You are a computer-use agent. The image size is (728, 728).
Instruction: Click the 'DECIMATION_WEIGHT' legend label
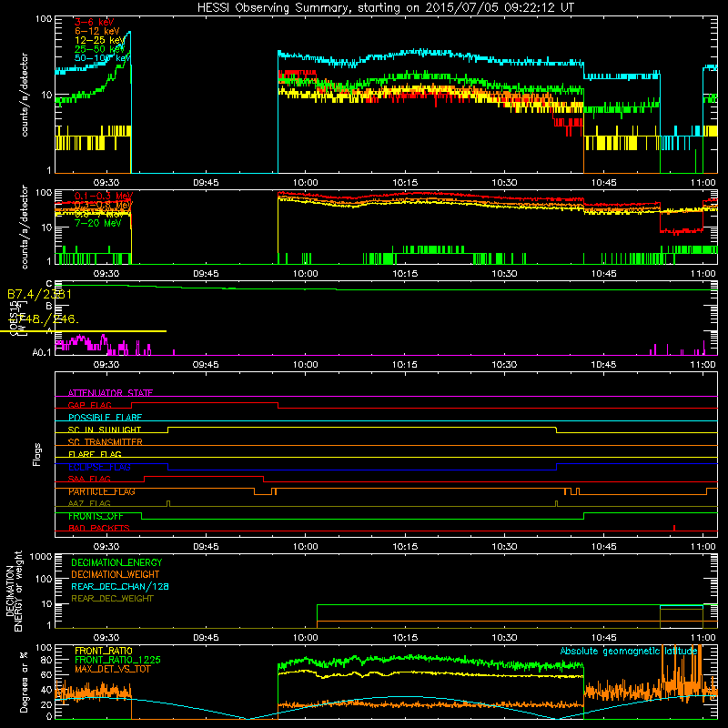pyautogui.click(x=116, y=574)
